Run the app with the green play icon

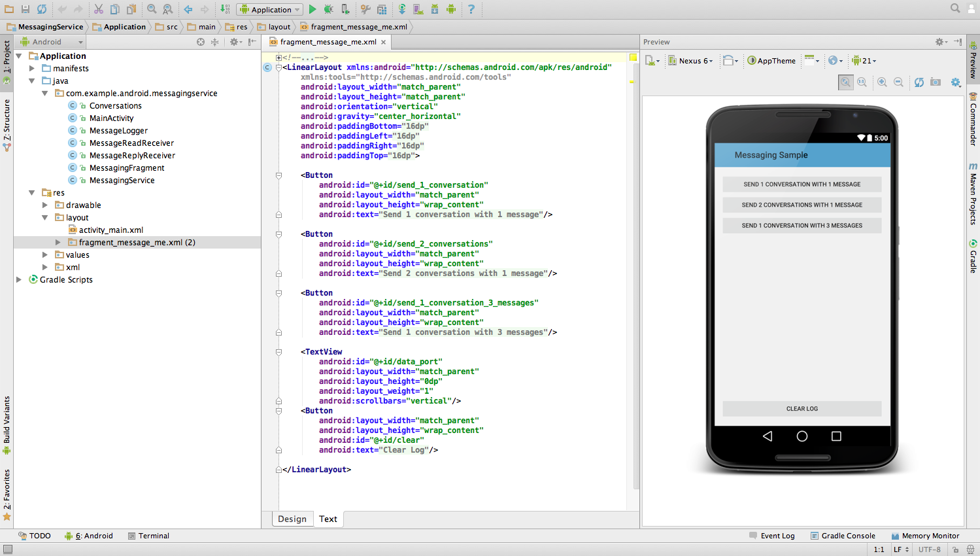[313, 9]
